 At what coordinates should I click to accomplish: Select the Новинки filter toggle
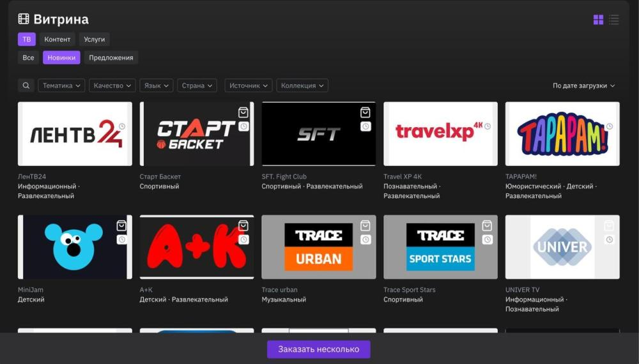point(61,57)
